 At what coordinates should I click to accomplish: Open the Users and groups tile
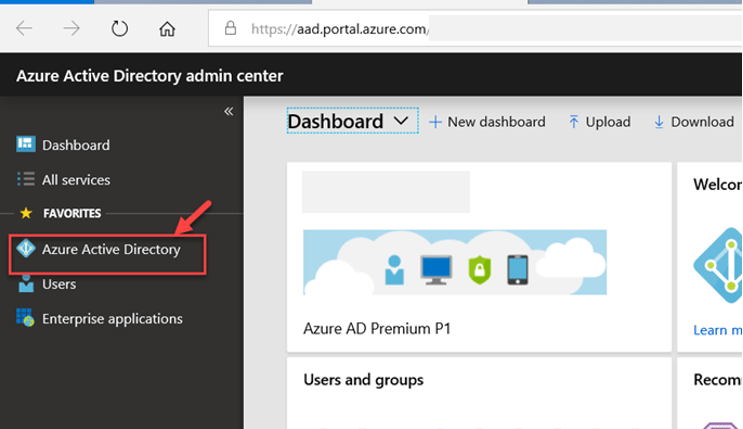click(363, 380)
